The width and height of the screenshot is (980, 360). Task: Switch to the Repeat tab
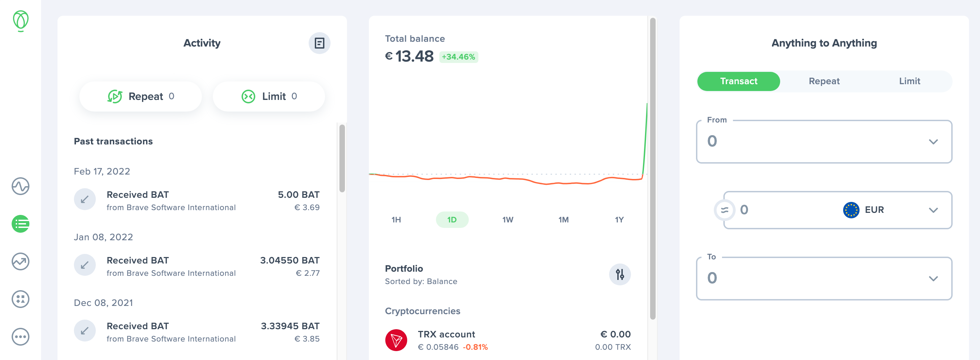point(824,81)
